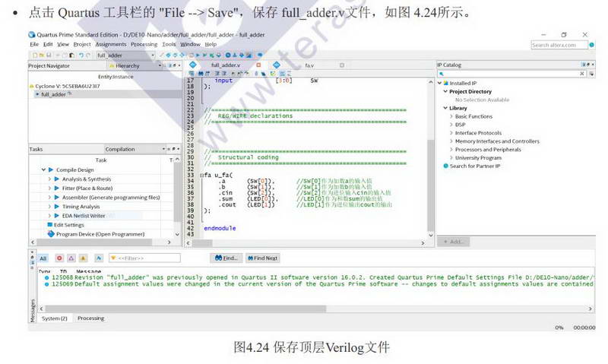The image size is (608, 364).
Task: Collapse the Installed IP node
Action: click(x=440, y=83)
